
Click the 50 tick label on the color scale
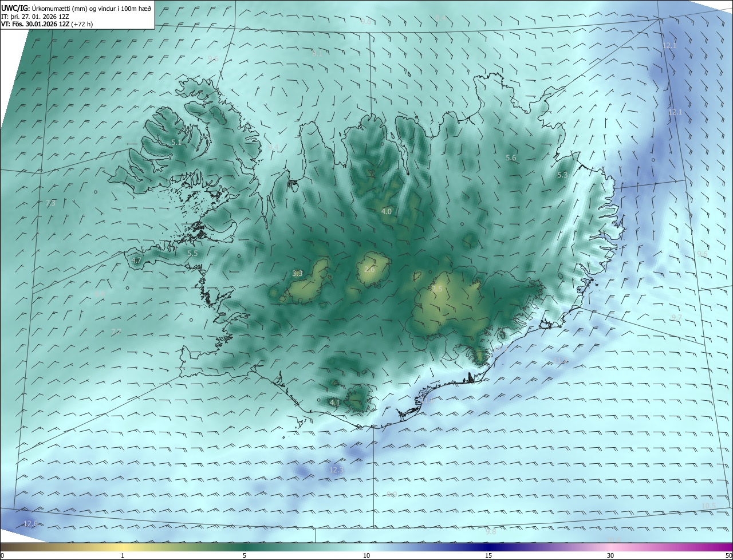click(728, 555)
